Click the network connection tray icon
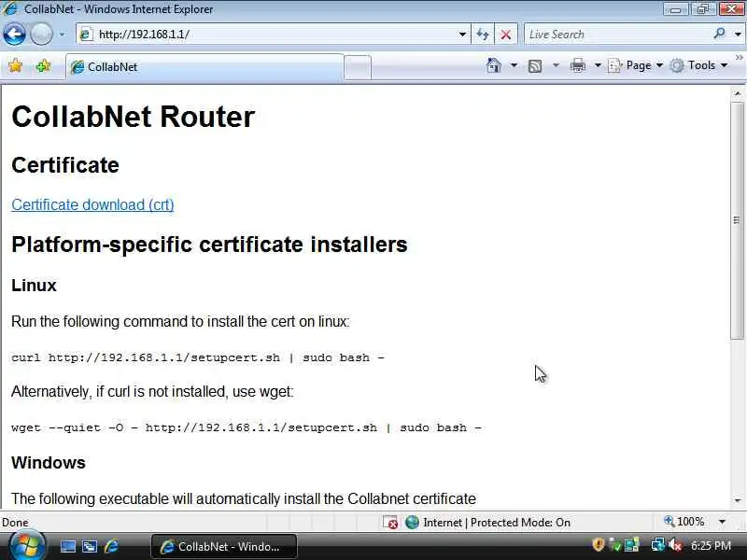This screenshot has height=560, width=747. pos(658,544)
